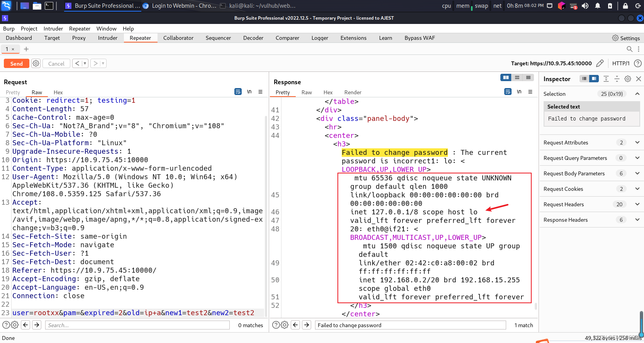This screenshot has width=644, height=343.
Task: Go to the previous request with the back arrow
Action: tap(77, 63)
